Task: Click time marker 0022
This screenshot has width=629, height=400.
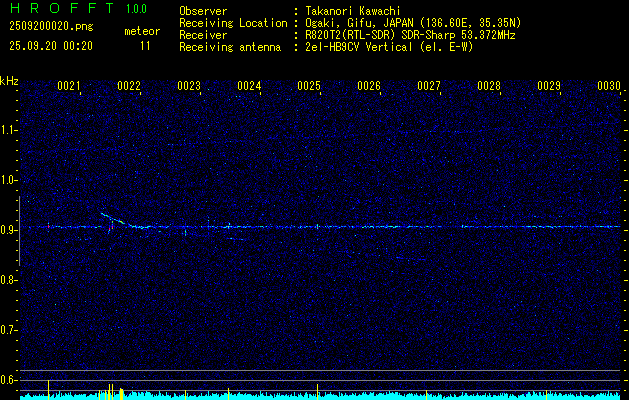Action: click(129, 86)
